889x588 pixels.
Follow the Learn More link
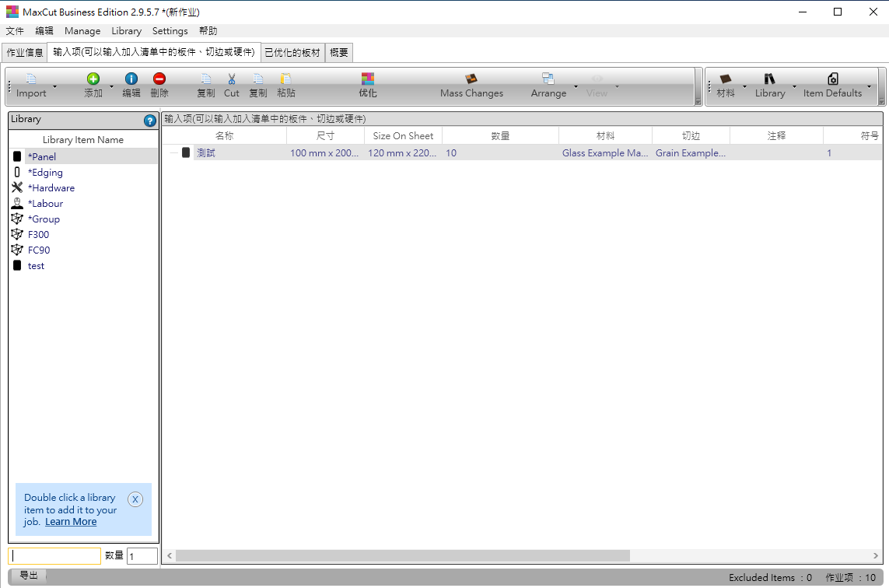[x=71, y=522]
